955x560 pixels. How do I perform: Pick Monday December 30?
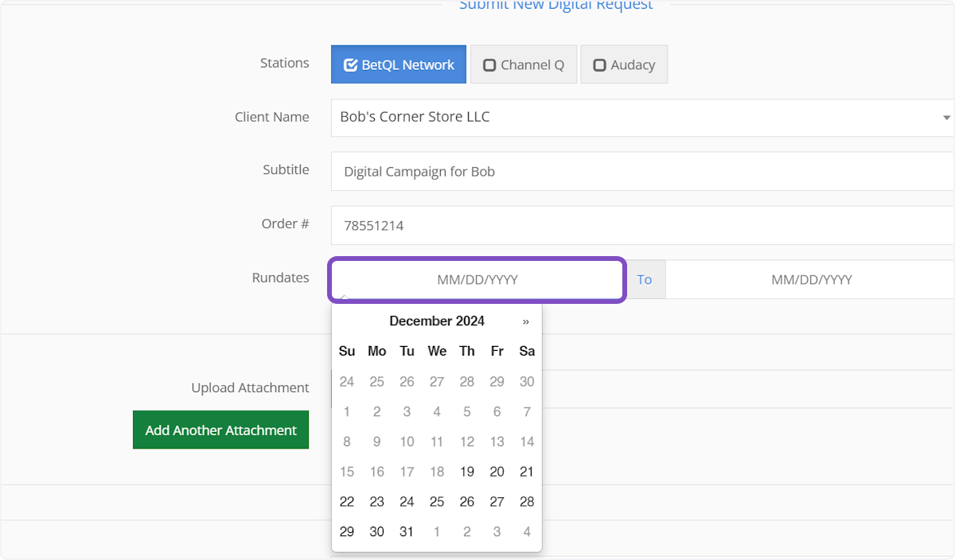(377, 531)
